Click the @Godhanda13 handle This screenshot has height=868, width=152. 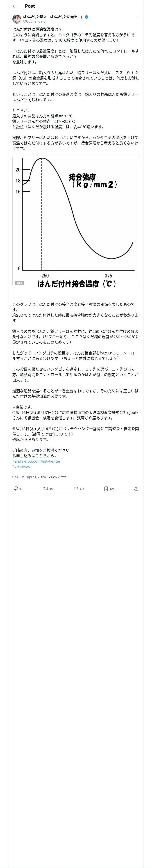coord(34,21)
